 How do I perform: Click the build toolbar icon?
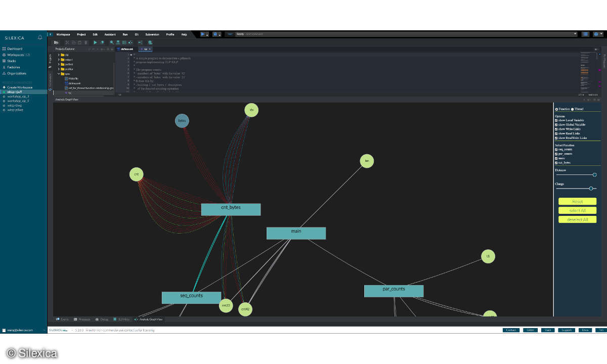(x=102, y=42)
